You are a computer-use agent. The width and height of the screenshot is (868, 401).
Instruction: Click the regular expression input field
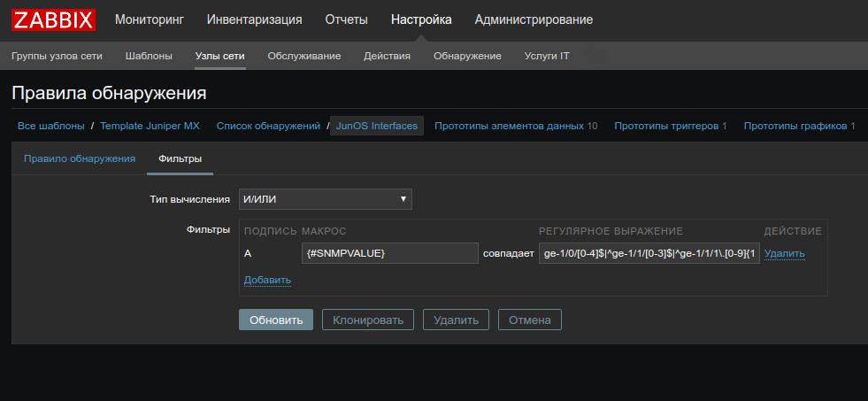[x=649, y=254]
